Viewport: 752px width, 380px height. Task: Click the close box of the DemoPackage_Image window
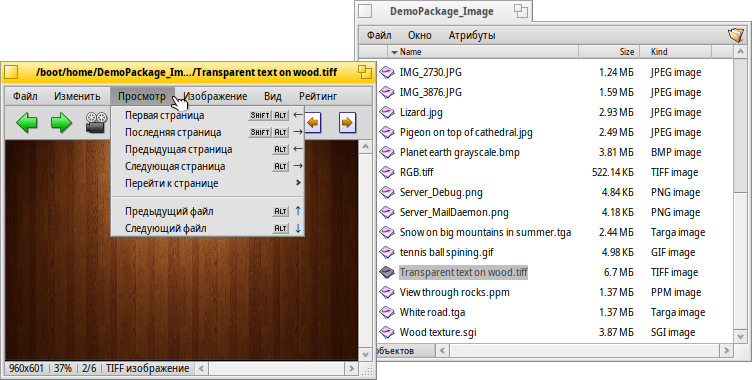pyautogui.click(x=365, y=11)
